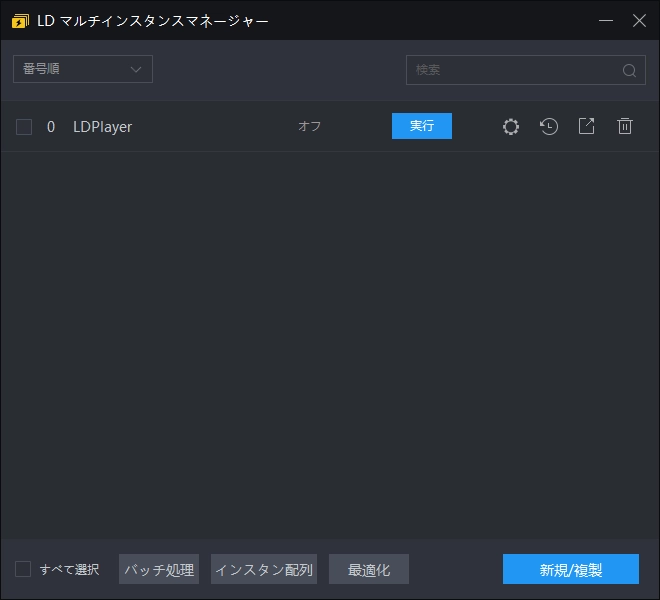Screen dimensions: 660x600
Task: Open バッチ処理 batch operations
Action: point(159,569)
